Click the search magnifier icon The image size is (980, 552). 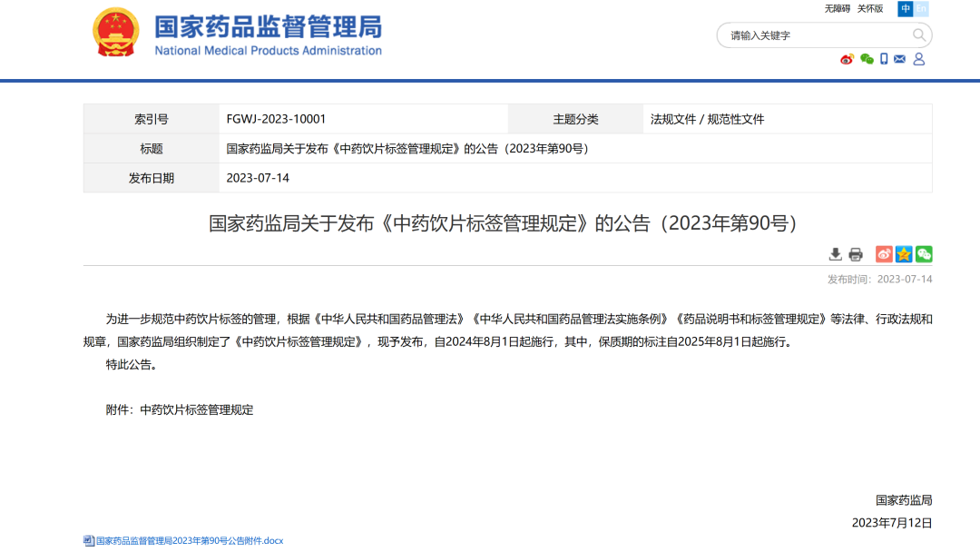point(919,35)
